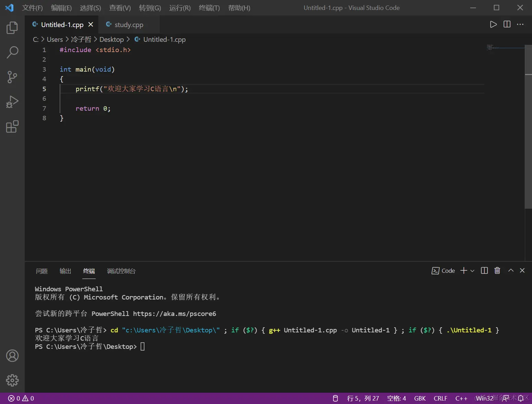Open the 转到(G) menu
The image size is (532, 404).
[x=150, y=8]
